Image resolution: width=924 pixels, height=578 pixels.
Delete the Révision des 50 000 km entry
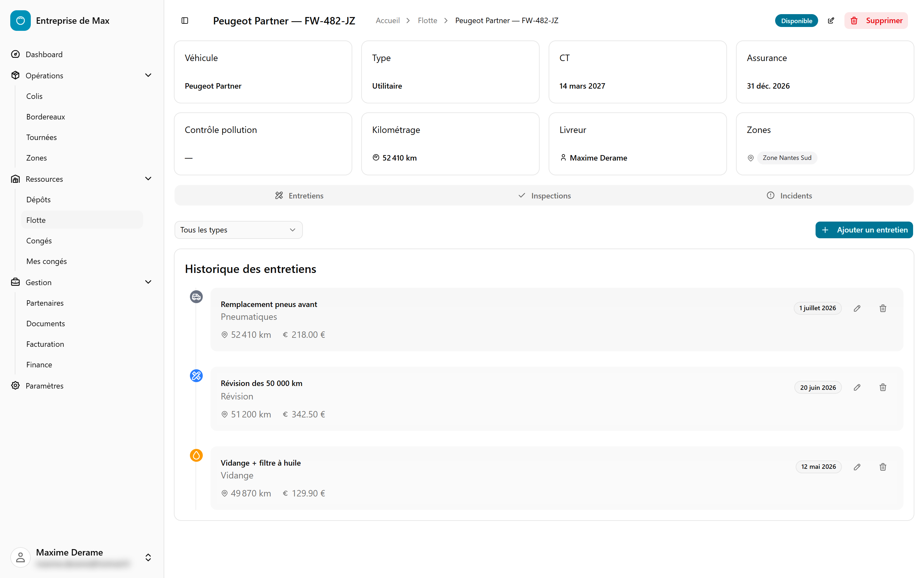883,387
